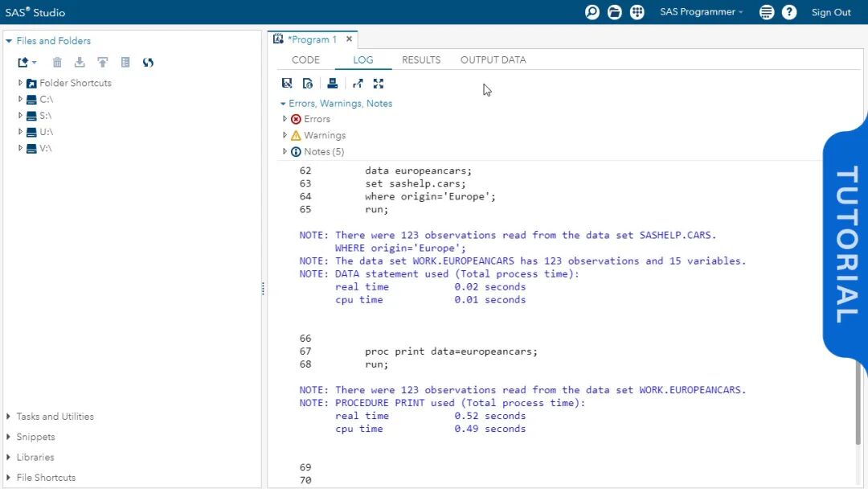Click the U:\ drive icon
Screen dimensions: 868x489
point(31,132)
